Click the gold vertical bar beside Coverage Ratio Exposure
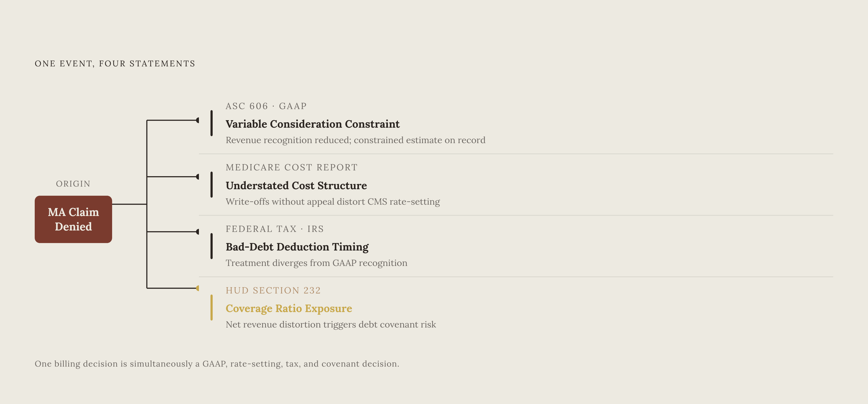This screenshot has height=404, width=868. pyautogui.click(x=211, y=307)
